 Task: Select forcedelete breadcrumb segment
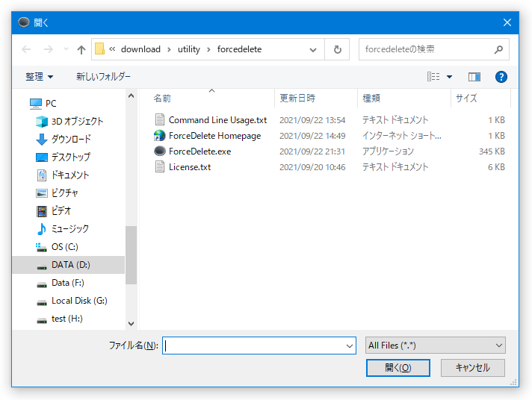click(239, 49)
